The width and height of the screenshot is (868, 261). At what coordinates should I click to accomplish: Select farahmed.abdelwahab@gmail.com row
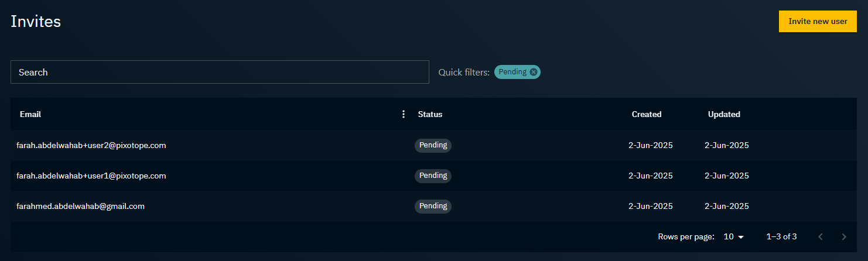(433, 206)
